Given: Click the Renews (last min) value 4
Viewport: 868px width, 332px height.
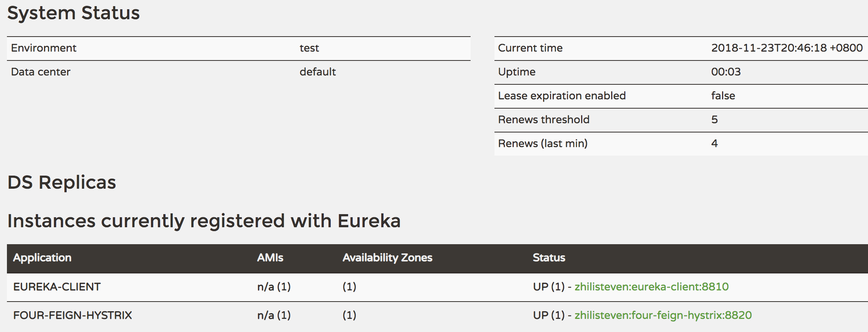Looking at the screenshot, I should [x=714, y=144].
